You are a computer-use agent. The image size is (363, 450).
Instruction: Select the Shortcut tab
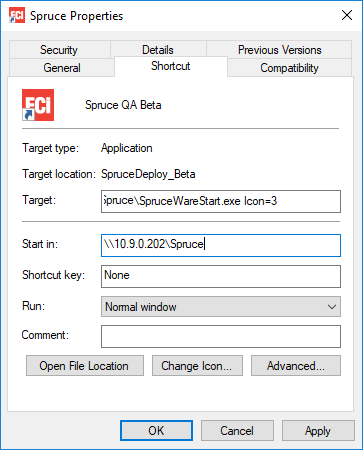[171, 66]
